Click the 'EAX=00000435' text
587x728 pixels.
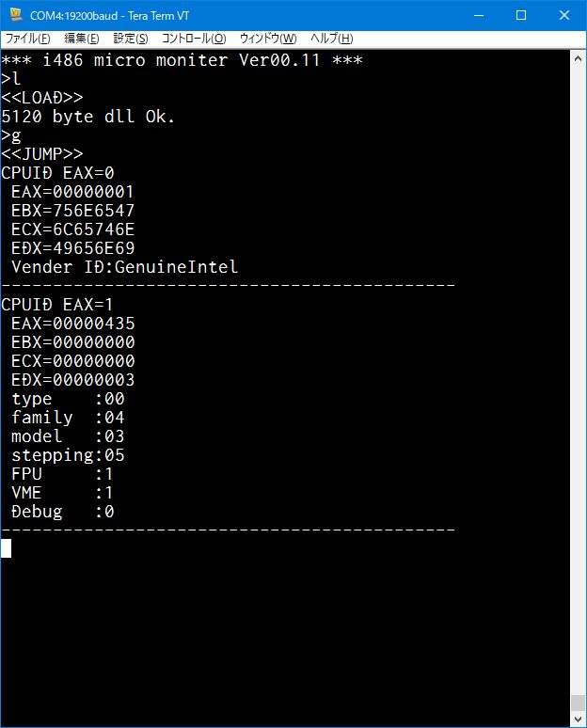73,324
